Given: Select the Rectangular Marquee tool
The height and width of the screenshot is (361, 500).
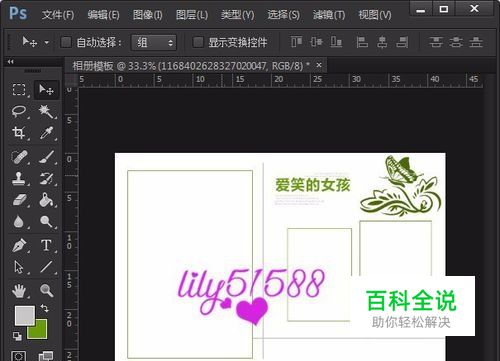Looking at the screenshot, I should 19,90.
